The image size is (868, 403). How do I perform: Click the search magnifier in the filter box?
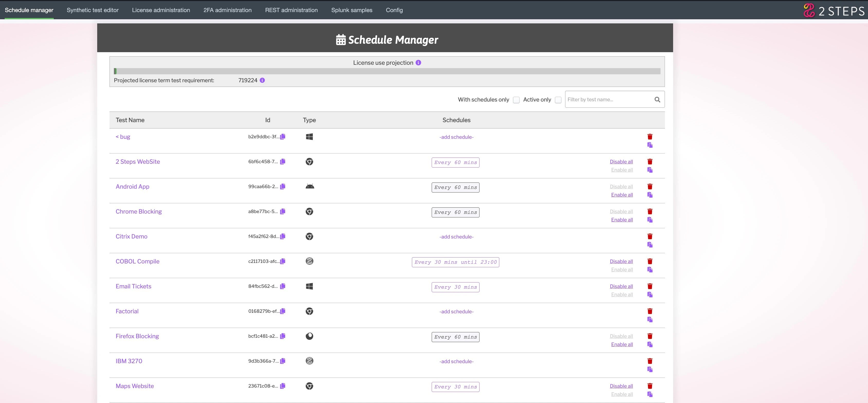(x=657, y=99)
